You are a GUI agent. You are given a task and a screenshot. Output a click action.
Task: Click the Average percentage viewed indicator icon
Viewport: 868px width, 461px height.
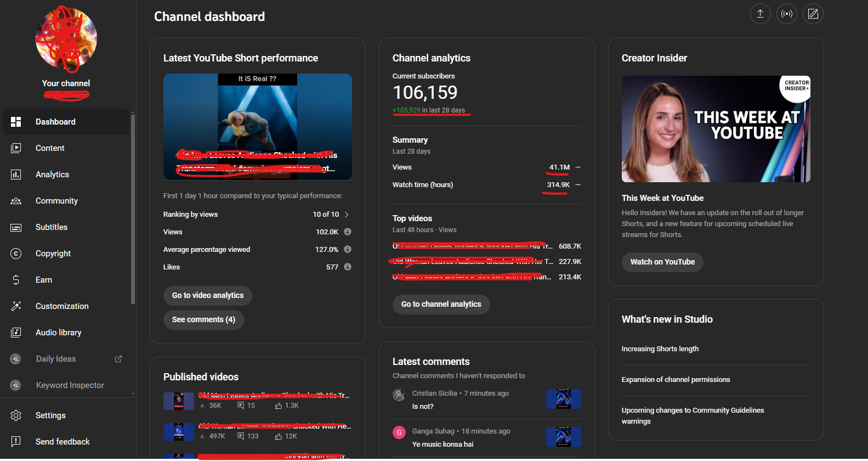tap(348, 249)
